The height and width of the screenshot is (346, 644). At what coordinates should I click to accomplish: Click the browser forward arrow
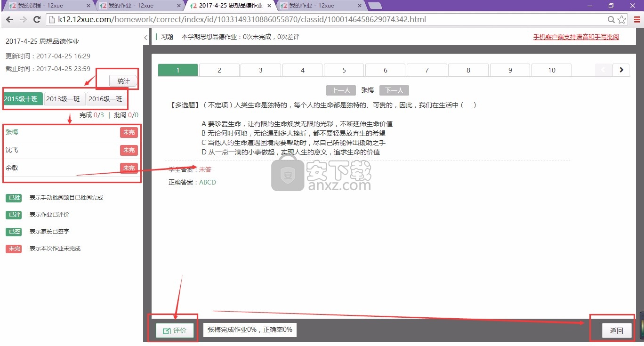point(23,20)
